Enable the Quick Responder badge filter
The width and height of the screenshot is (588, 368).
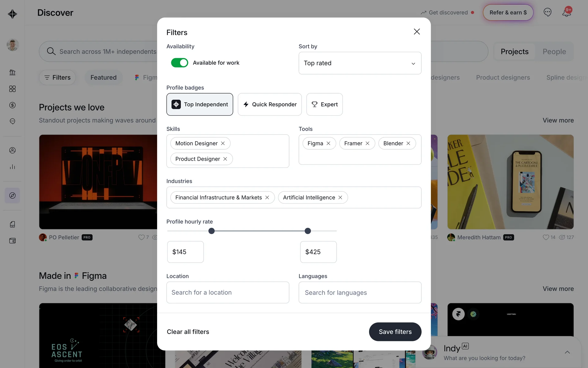coord(269,105)
